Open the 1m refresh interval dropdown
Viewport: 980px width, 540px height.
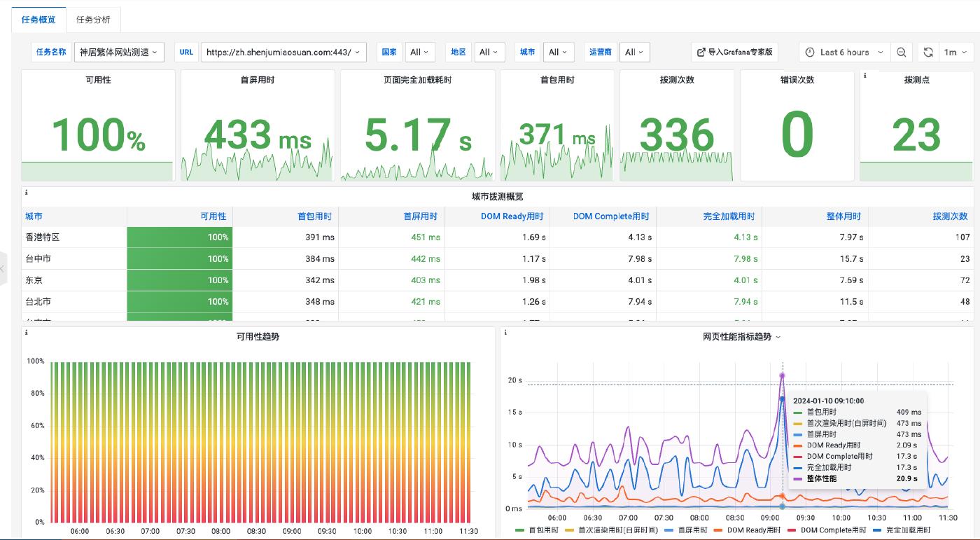pyautogui.click(x=954, y=53)
